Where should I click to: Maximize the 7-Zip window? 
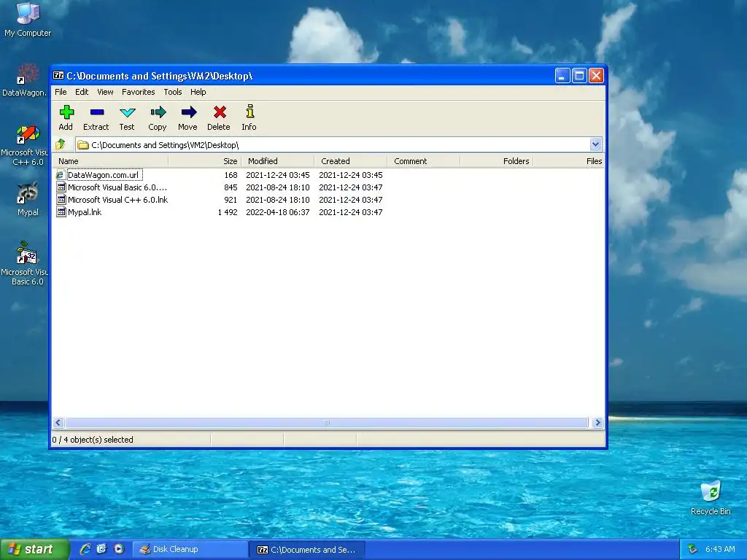[579, 75]
